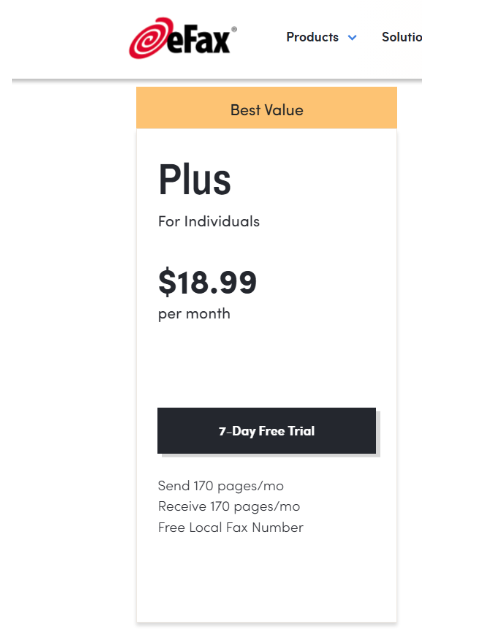Click the gray header divider line
The height and width of the screenshot is (634, 489).
tap(217, 80)
